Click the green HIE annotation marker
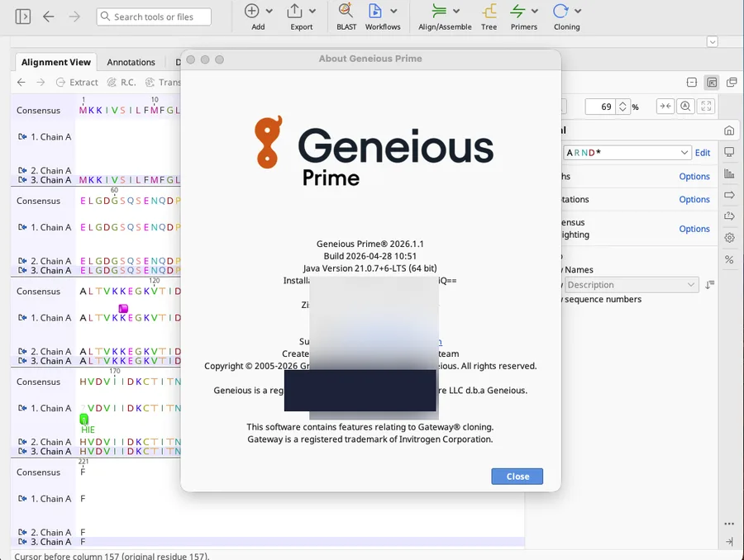This screenshot has width=744, height=560. pos(84,419)
